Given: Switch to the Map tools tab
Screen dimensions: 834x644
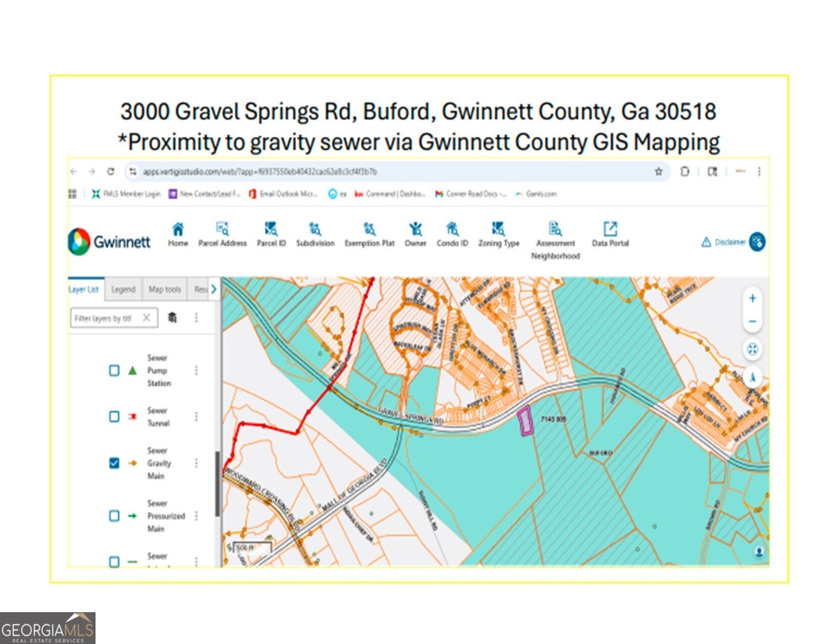Looking at the screenshot, I should coord(165,289).
